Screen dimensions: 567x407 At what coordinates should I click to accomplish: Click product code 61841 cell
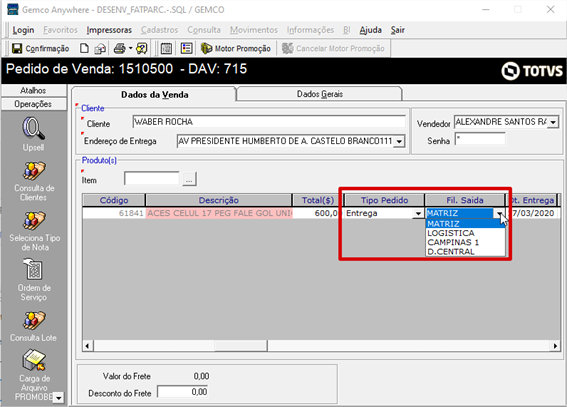point(114,213)
